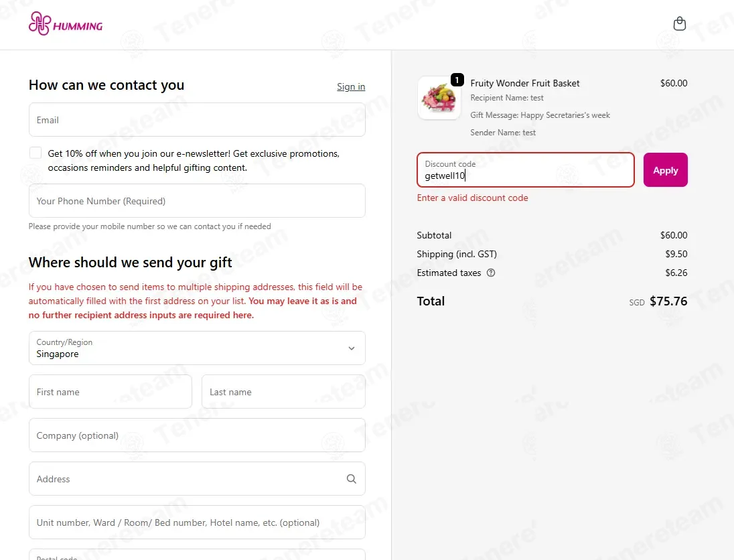This screenshot has width=734, height=560.
Task: Click the Address search magnifier icon
Action: pos(351,479)
